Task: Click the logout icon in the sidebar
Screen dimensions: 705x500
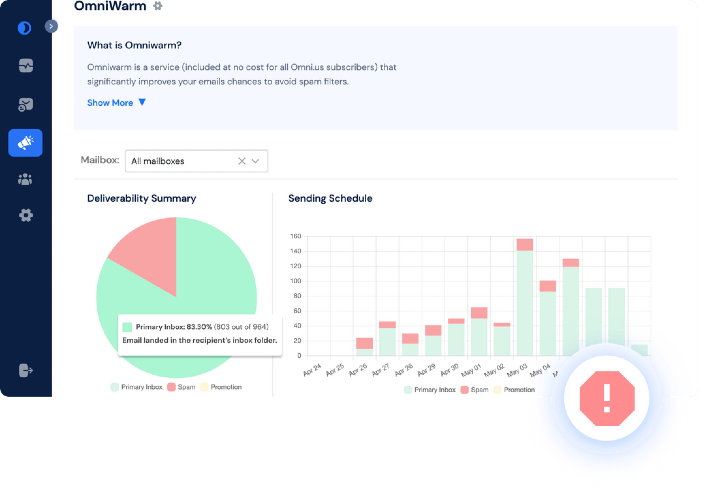Action: (x=26, y=371)
